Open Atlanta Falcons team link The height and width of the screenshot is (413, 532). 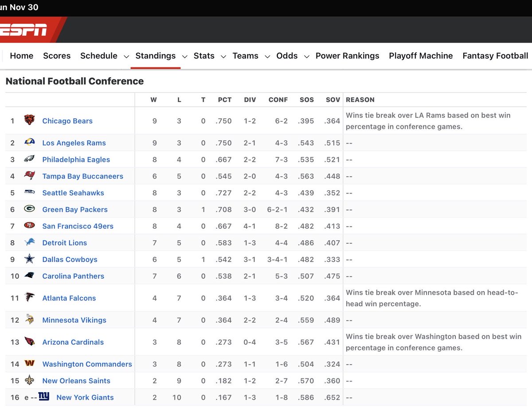click(69, 298)
